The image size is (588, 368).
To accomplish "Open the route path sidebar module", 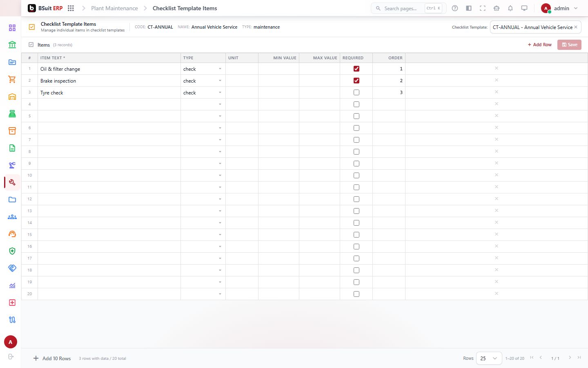I will (x=12, y=320).
